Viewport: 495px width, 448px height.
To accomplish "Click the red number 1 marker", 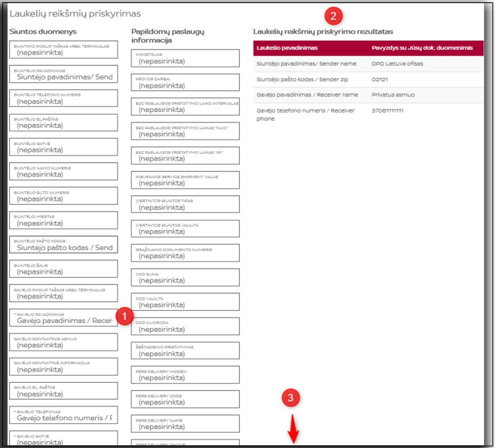I will point(124,316).
